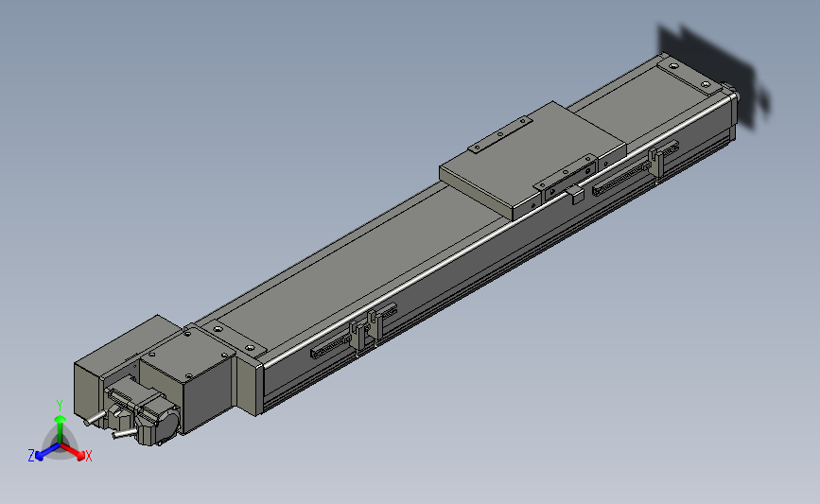The height and width of the screenshot is (504, 820).
Task: Select the end plate with two screw holes
Action: click(689, 76)
